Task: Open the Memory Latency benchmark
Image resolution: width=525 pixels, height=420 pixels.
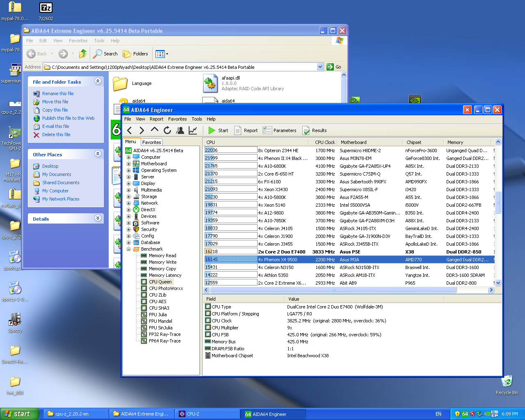Action: (165, 275)
